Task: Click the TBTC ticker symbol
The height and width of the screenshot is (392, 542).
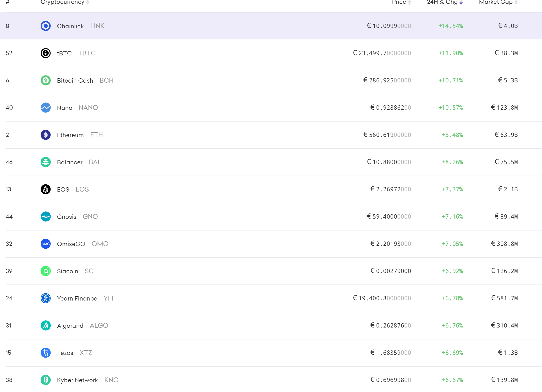Action: [87, 53]
